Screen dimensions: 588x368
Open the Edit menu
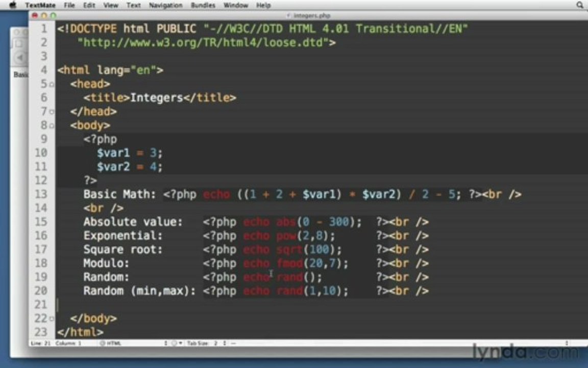[89, 5]
